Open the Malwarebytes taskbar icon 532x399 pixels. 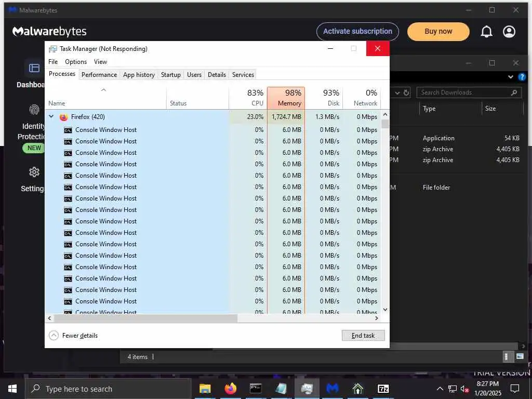332,389
